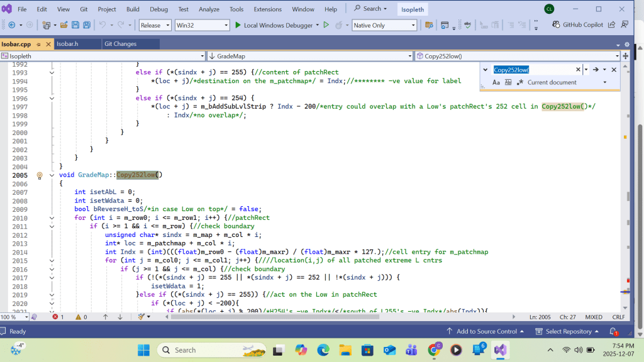Click the red error count indicator
The width and height of the screenshot is (644, 362).
pos(58,317)
